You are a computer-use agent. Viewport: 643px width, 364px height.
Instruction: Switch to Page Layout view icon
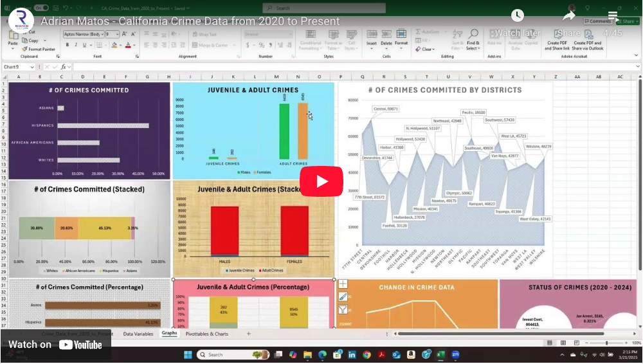click(x=563, y=343)
